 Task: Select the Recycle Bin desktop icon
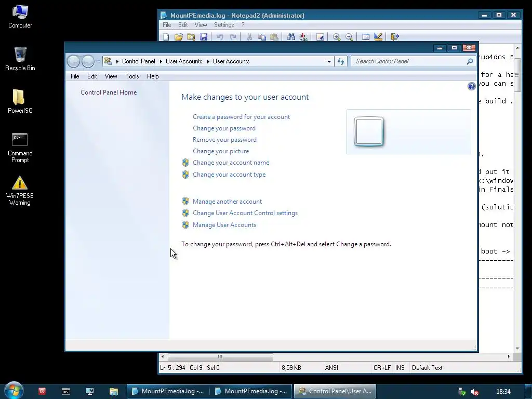click(x=20, y=59)
